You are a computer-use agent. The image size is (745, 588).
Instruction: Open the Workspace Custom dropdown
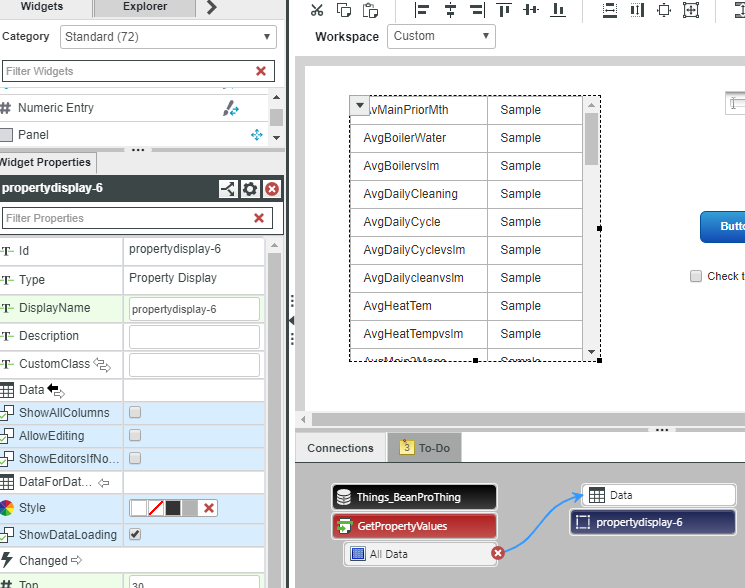click(441, 36)
